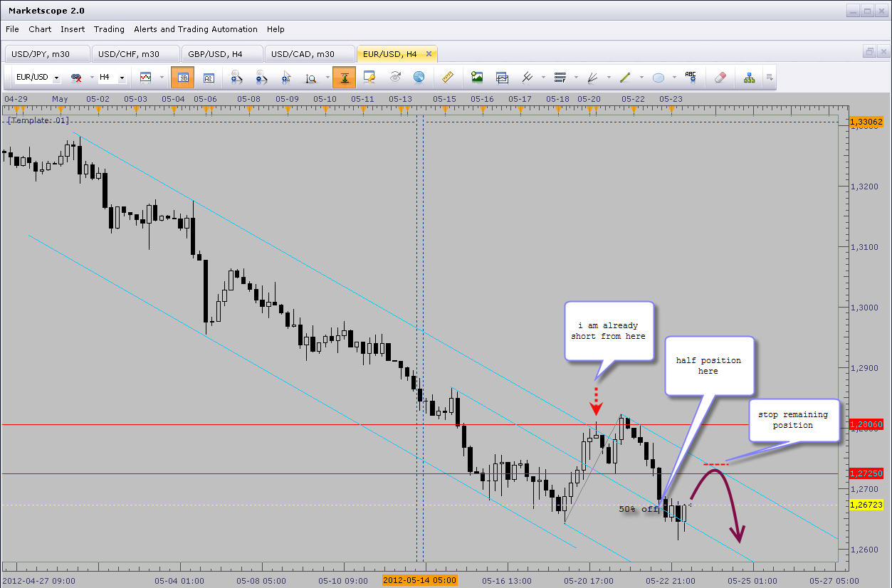Click the vertical scale zoom icon
The width and height of the screenshot is (892, 588).
tap(311, 77)
